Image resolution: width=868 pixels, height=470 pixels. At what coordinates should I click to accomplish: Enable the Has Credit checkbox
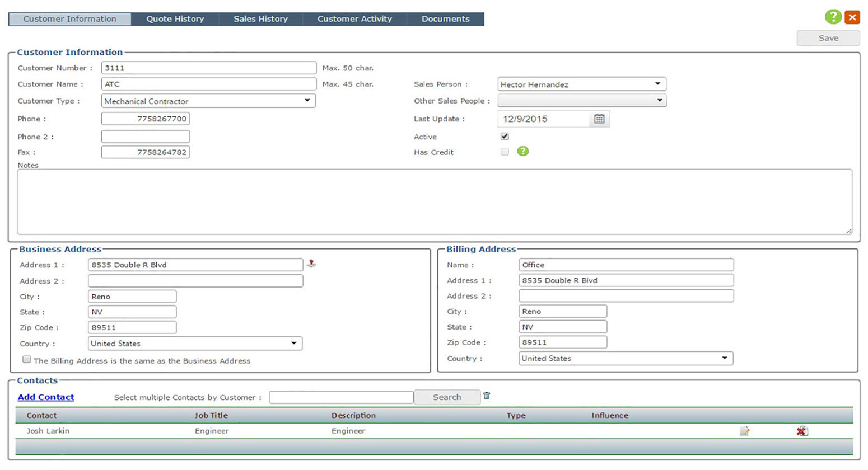click(505, 152)
